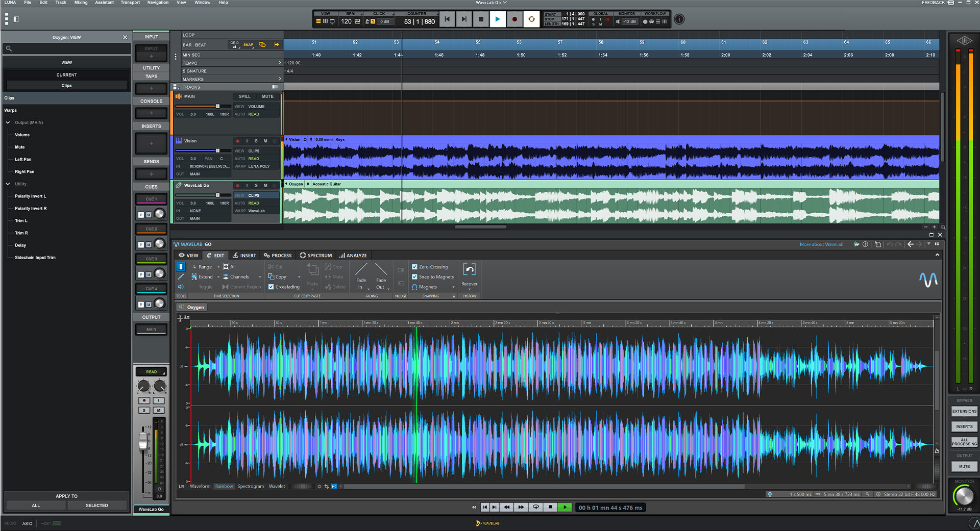Select the Rainbow display mode
This screenshot has width=980, height=531.
(224, 486)
